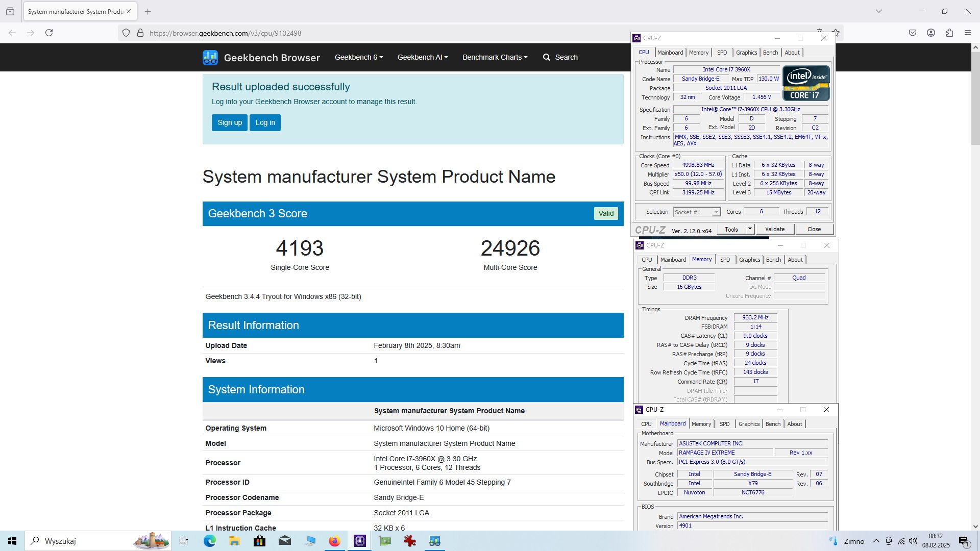The height and width of the screenshot is (551, 980).
Task: Select Memory tab in the Mainboard CPU-Z window
Action: (701, 424)
